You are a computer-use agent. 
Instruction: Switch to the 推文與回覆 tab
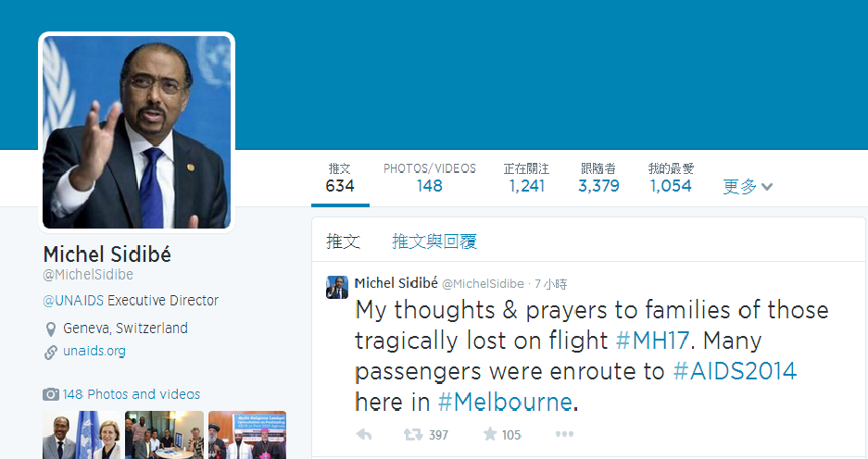(434, 242)
